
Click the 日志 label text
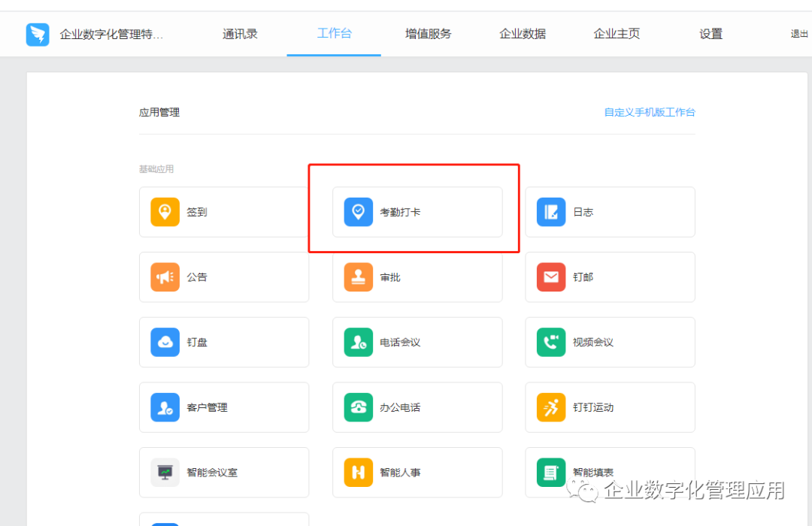[x=583, y=212]
